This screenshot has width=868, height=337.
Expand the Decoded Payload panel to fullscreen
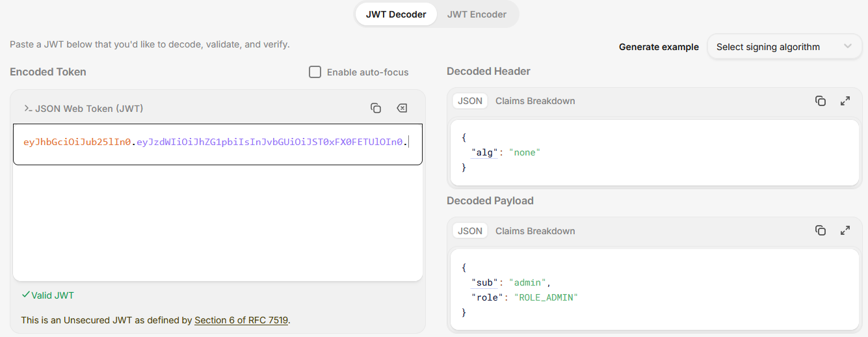point(845,230)
